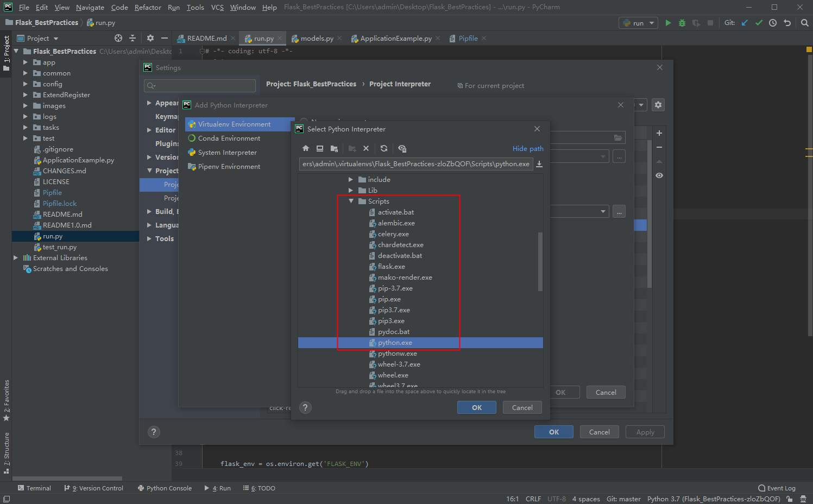Expand the Lib folder in file chooser
Image resolution: width=813 pixels, height=504 pixels.
351,190
